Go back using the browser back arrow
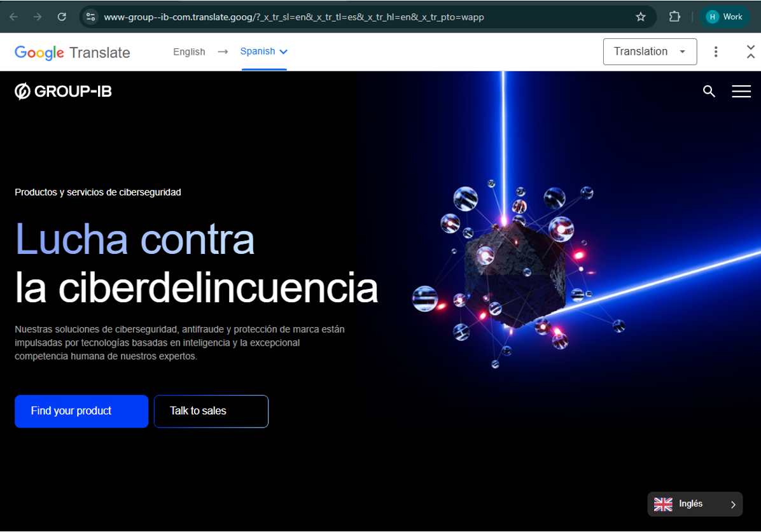This screenshot has width=761, height=532. pos(14,17)
